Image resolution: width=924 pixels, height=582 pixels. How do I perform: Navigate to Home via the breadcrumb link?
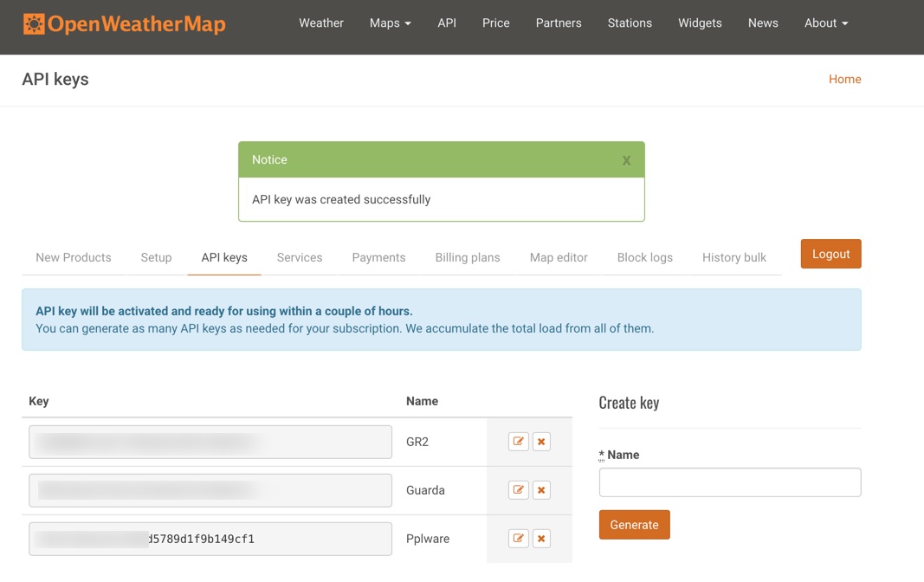[x=844, y=79]
